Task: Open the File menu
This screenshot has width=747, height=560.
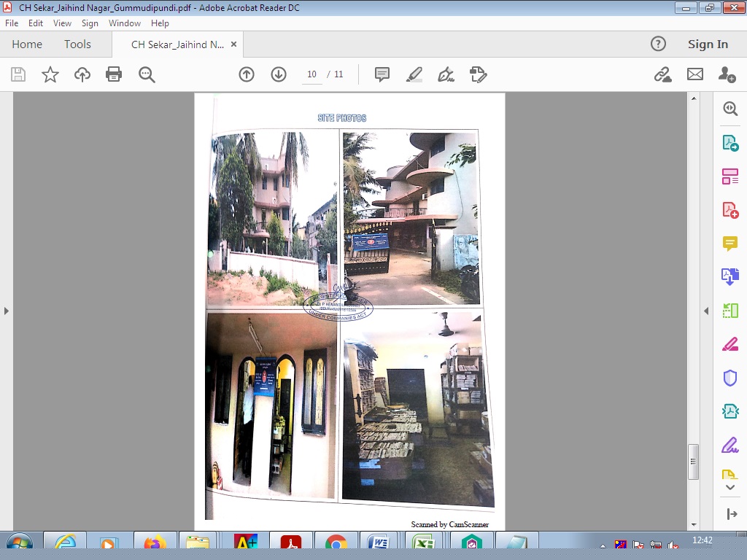Action: [x=12, y=23]
